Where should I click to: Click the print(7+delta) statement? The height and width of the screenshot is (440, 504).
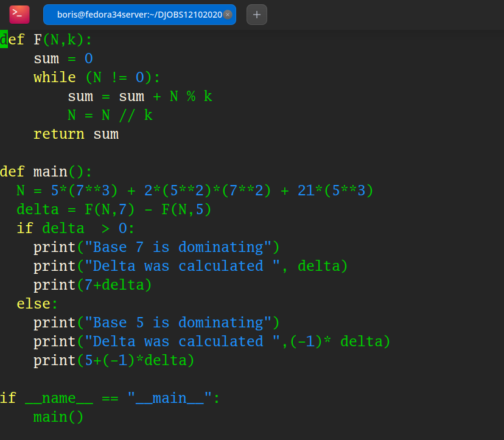pos(93,285)
